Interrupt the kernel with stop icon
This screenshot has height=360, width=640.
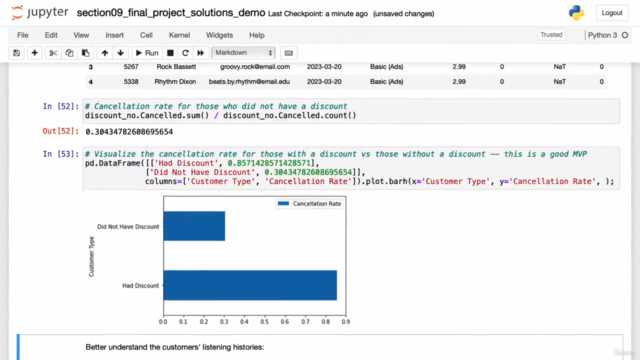[x=170, y=53]
